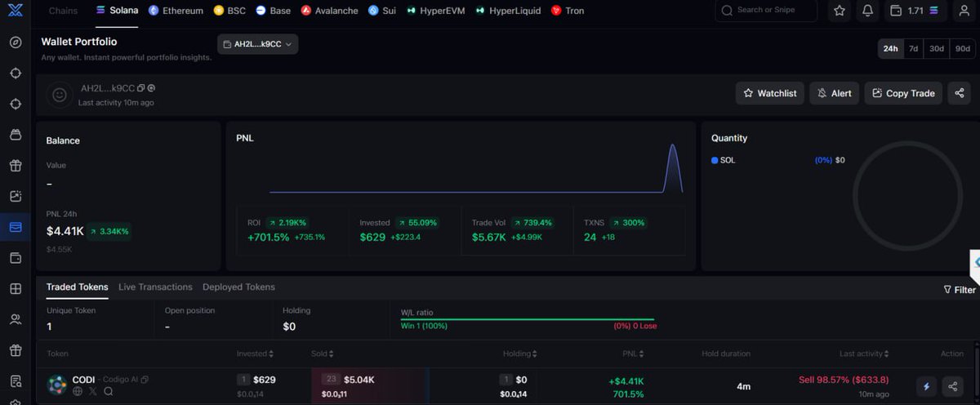Choose the 30d time range
This screenshot has height=405, width=980.
coord(936,48)
